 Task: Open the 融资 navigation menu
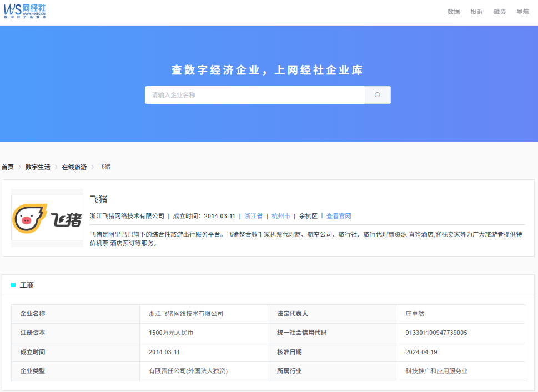click(x=499, y=12)
